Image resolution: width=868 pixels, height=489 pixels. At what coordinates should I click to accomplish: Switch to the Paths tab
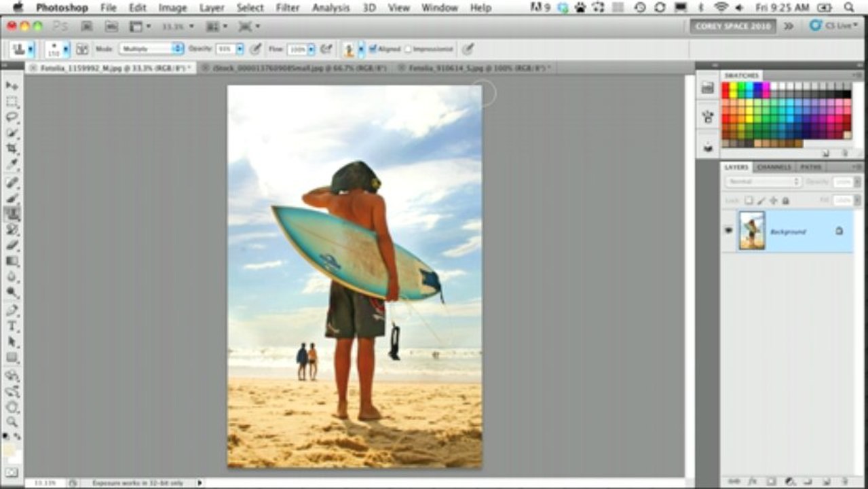click(811, 167)
